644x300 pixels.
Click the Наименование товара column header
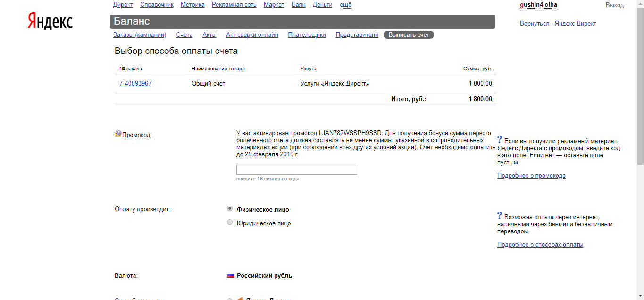point(218,69)
